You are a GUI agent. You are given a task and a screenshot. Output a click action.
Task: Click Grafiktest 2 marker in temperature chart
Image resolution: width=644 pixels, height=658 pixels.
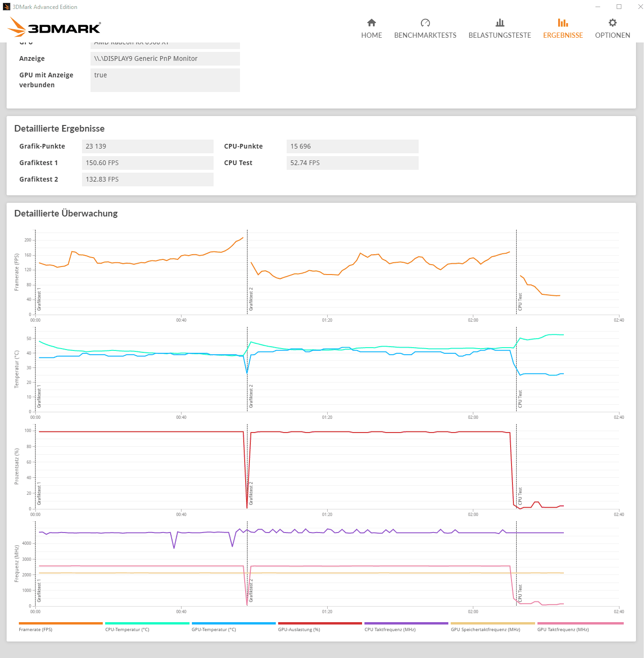(x=251, y=396)
